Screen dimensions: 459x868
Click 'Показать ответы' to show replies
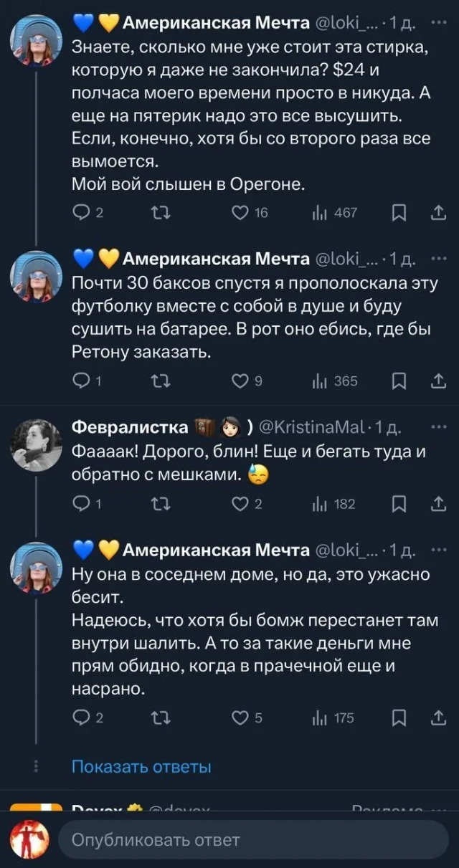[141, 767]
